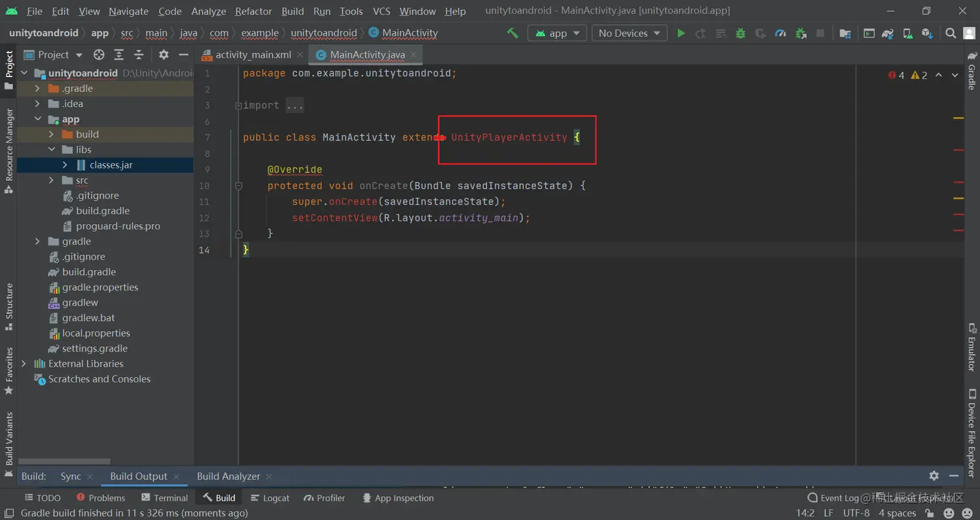Screen dimensions: 980x520
Task: Open the Profiler tool window
Action: (x=324, y=498)
